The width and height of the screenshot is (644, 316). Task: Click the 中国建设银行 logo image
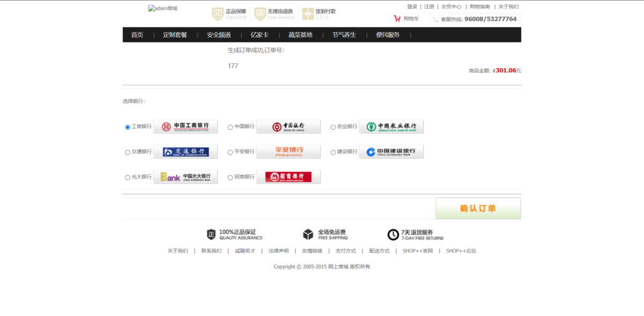(391, 152)
